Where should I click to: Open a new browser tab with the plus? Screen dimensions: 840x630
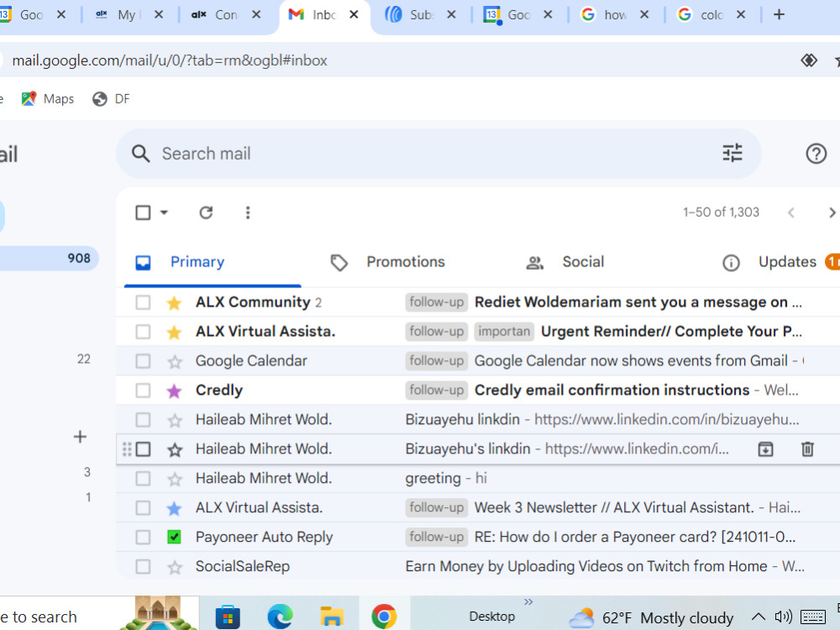click(779, 14)
